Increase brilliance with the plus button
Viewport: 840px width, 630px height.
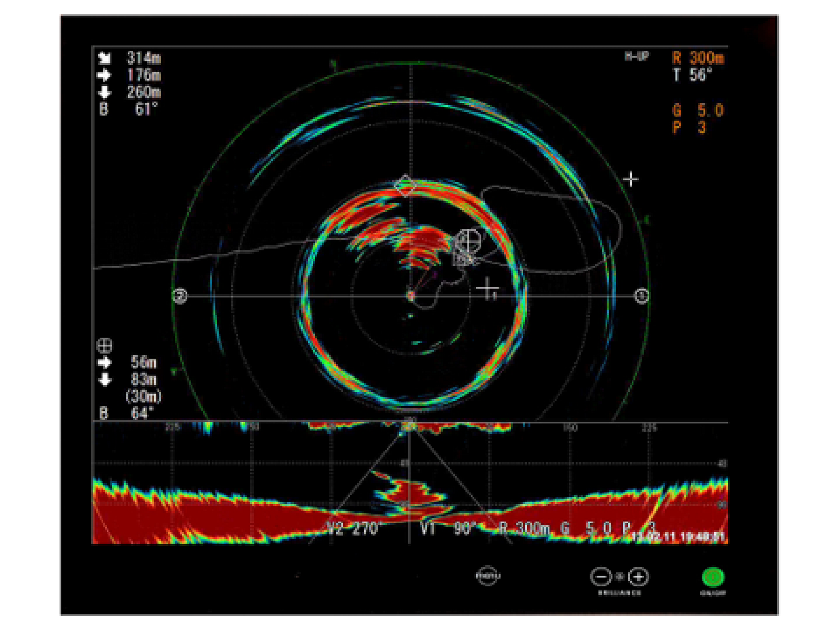click(638, 577)
